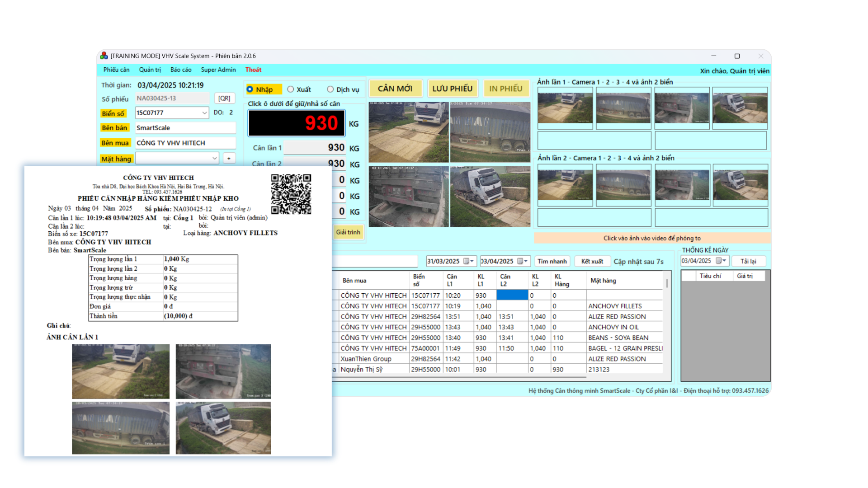Click the QR code on the printed ticket
This screenshot has width=868, height=488.
point(291,194)
